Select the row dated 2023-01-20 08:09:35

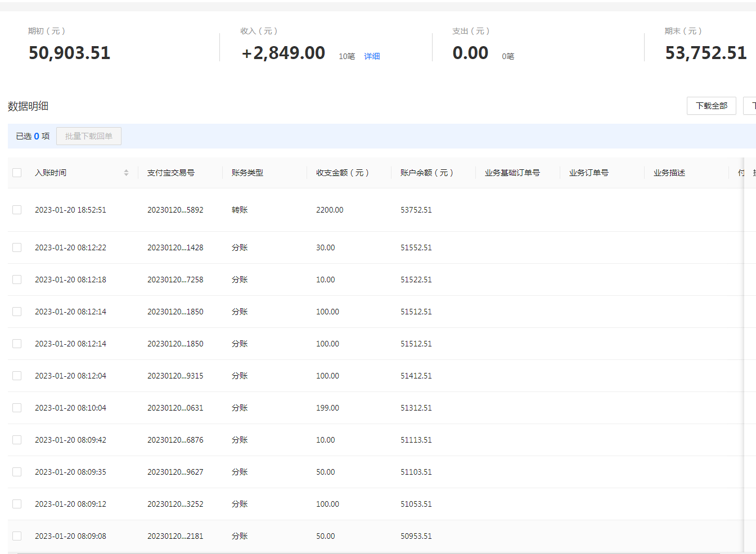(17, 472)
